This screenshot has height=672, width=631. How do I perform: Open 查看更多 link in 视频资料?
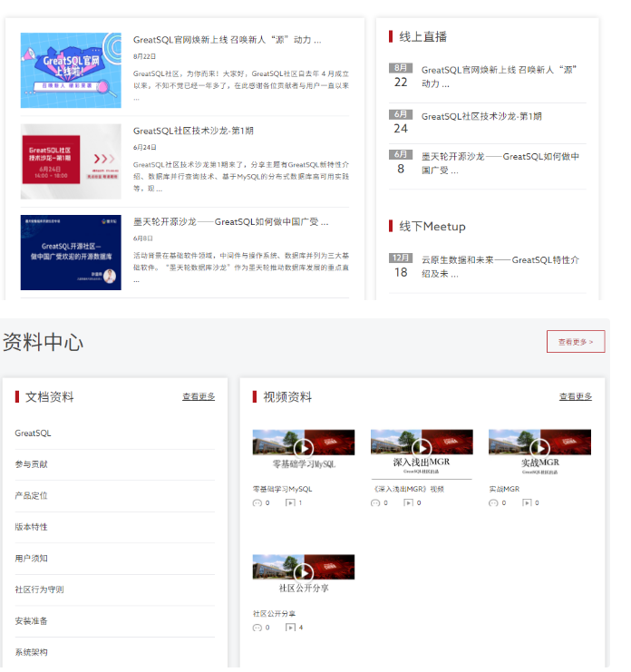point(576,396)
